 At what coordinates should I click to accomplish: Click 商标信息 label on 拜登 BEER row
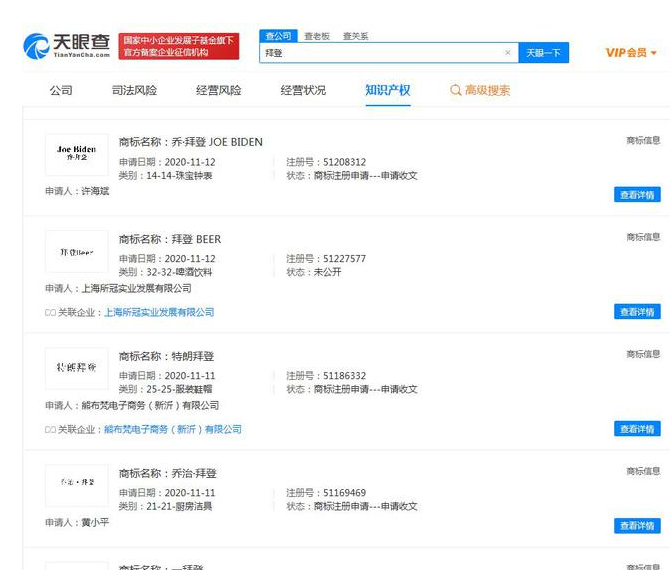pyautogui.click(x=643, y=237)
